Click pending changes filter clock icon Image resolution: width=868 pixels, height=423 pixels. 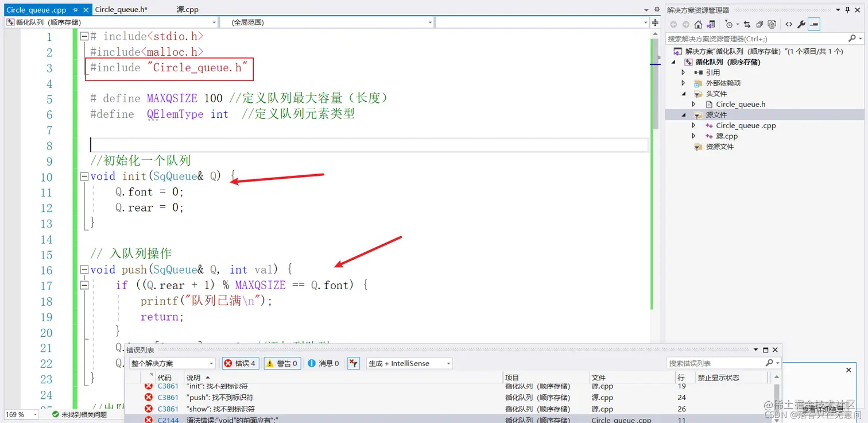click(x=730, y=24)
